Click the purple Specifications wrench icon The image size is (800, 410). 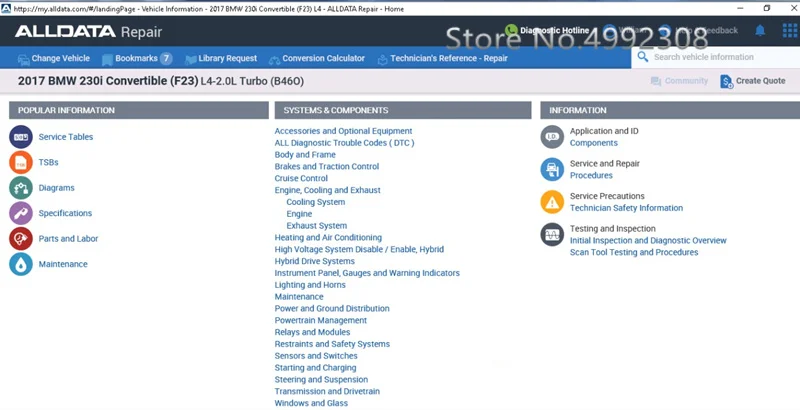[21, 213]
